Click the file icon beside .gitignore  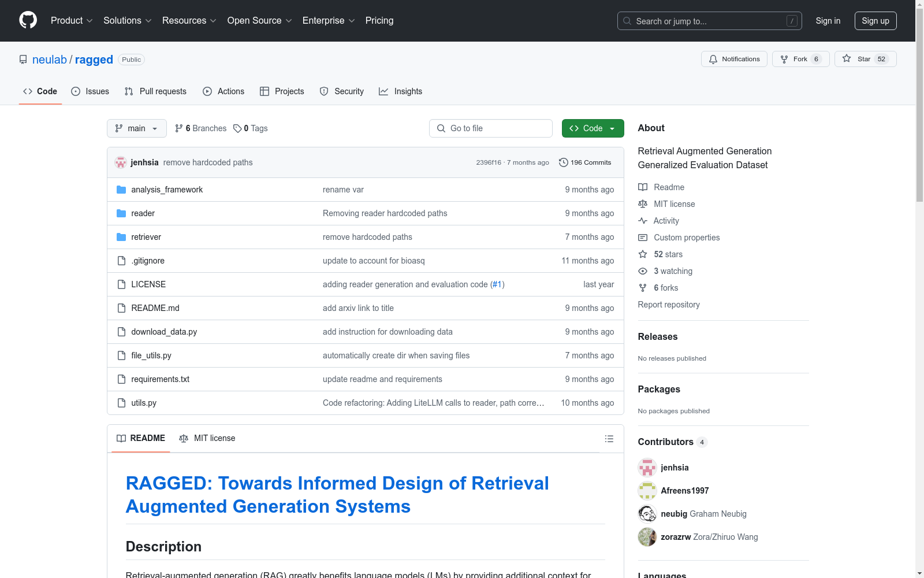click(x=121, y=261)
